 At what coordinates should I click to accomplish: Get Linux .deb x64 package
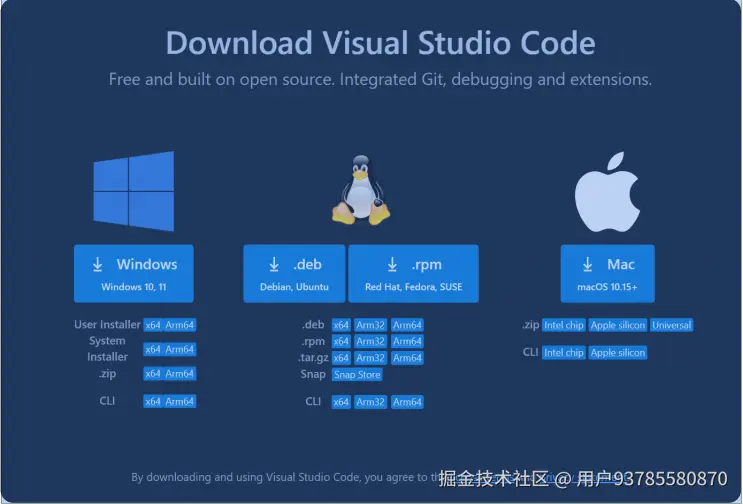[x=341, y=325]
